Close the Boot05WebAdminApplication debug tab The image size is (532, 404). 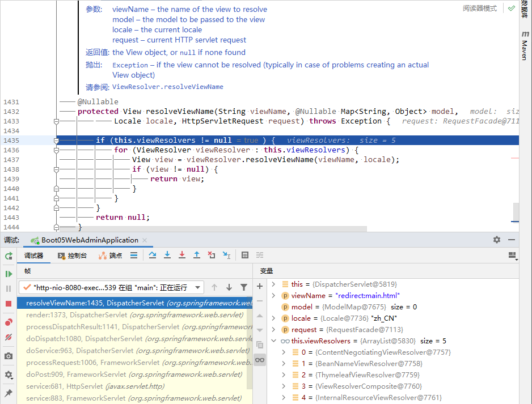(x=145, y=240)
